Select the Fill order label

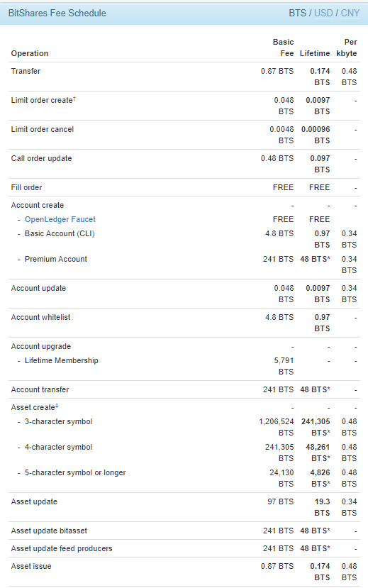(x=26, y=187)
